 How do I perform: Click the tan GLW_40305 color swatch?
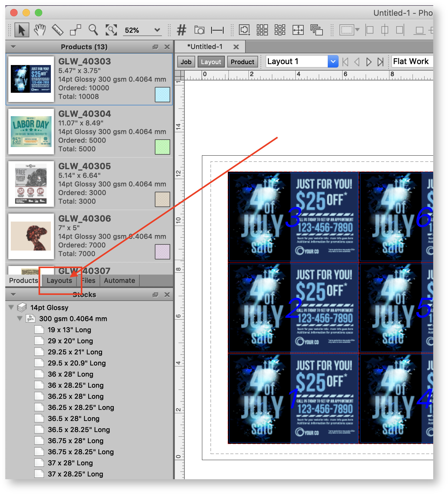(162, 199)
